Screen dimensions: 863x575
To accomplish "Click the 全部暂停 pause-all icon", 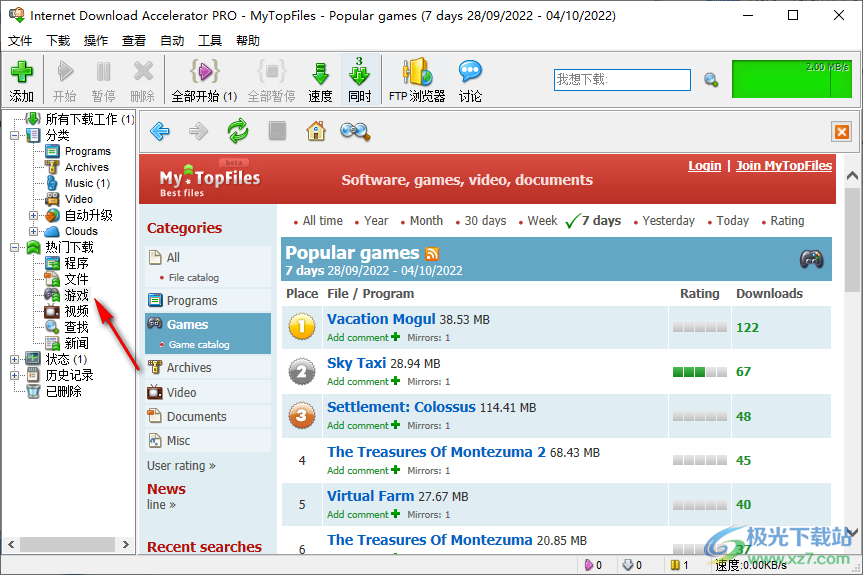I will [272, 72].
